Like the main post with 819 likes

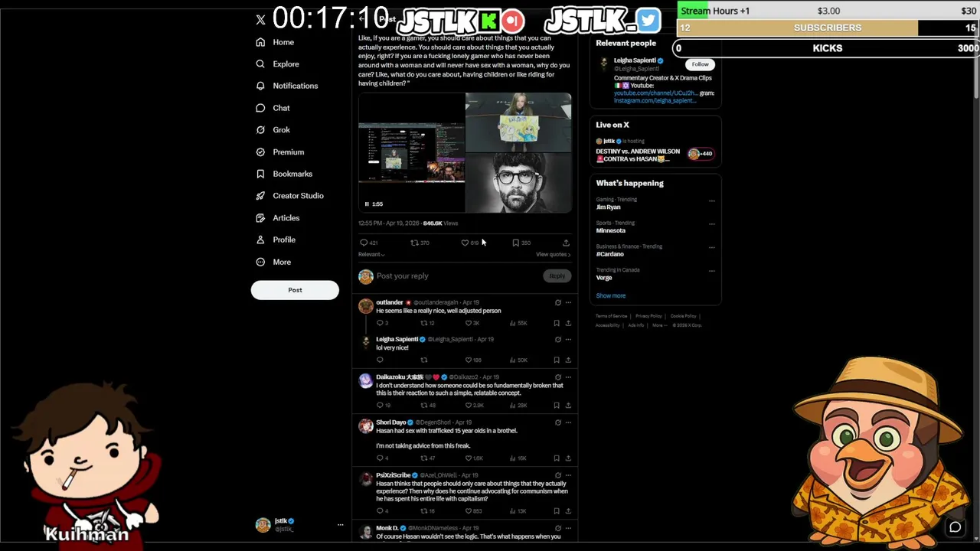pyautogui.click(x=465, y=243)
